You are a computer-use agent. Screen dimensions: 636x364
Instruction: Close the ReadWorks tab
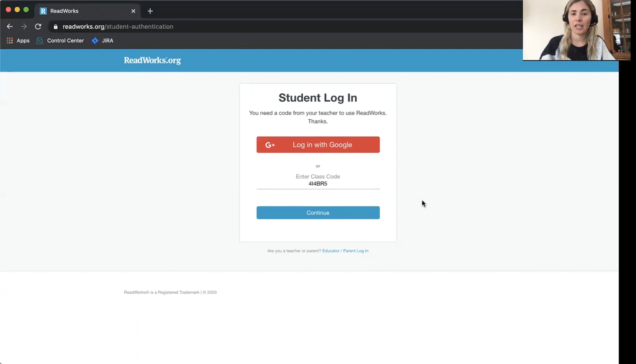tap(133, 11)
